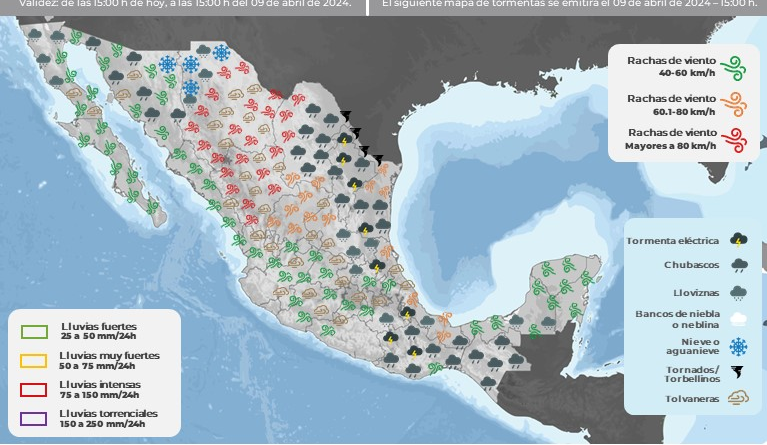Screen dimensions: 767x445
Task: Click the 'Lluvias torrenciales 150 a 250 mm/24h' text
Action: click(x=109, y=418)
